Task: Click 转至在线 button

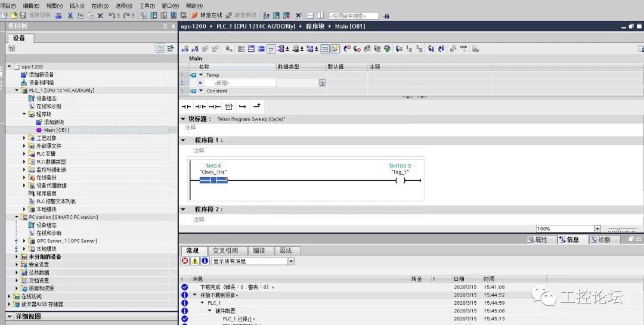Action: pyautogui.click(x=206, y=16)
